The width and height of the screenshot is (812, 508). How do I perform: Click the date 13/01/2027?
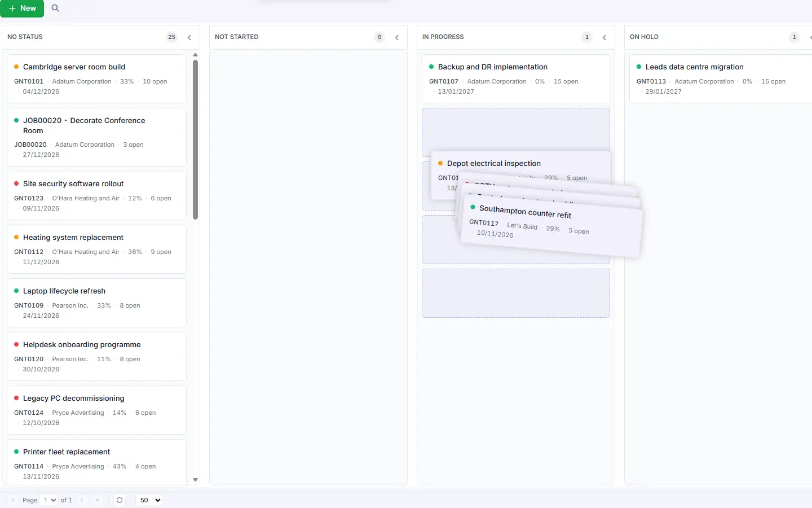click(456, 92)
